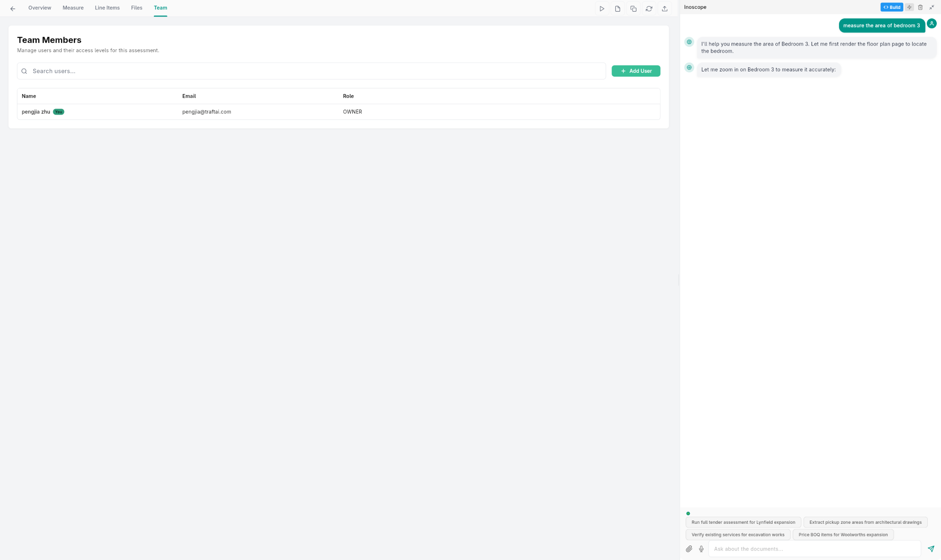Create a new document via the page icon
Viewport: 941px width, 560px height.
tap(617, 8)
